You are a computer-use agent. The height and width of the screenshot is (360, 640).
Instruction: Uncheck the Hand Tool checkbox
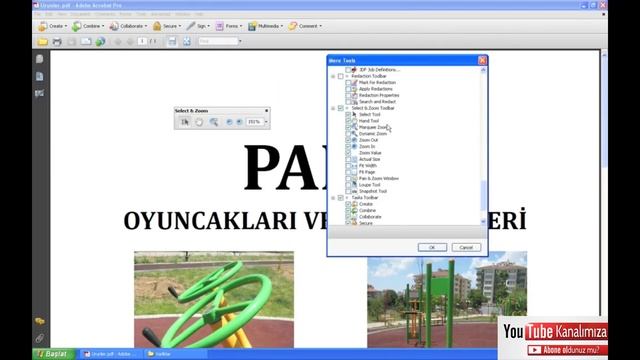coord(348,121)
